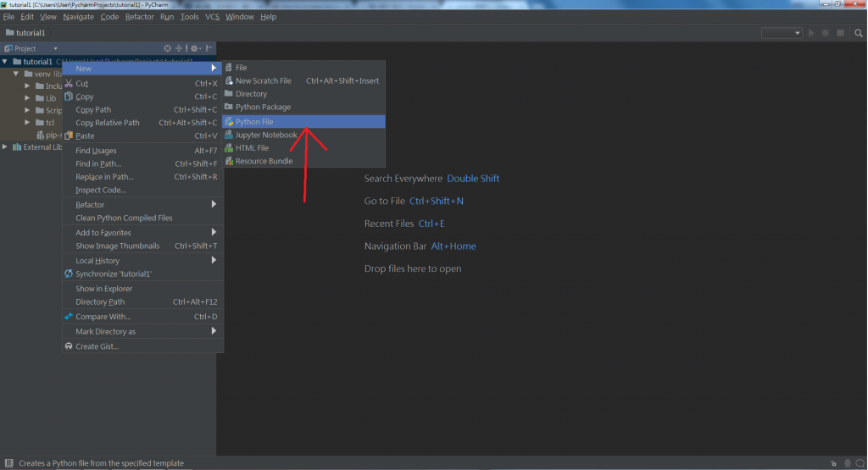The height and width of the screenshot is (470, 868).
Task: Click the External Libraries bars icon
Action: coord(17,147)
